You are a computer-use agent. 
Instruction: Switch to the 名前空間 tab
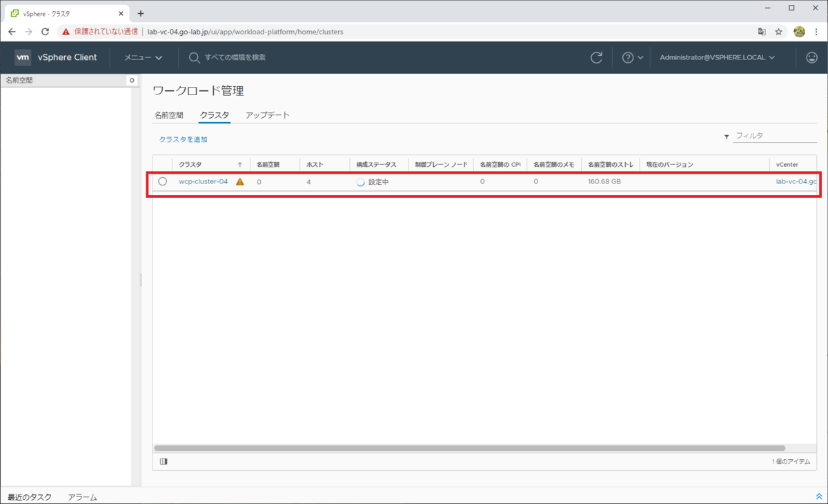point(168,115)
